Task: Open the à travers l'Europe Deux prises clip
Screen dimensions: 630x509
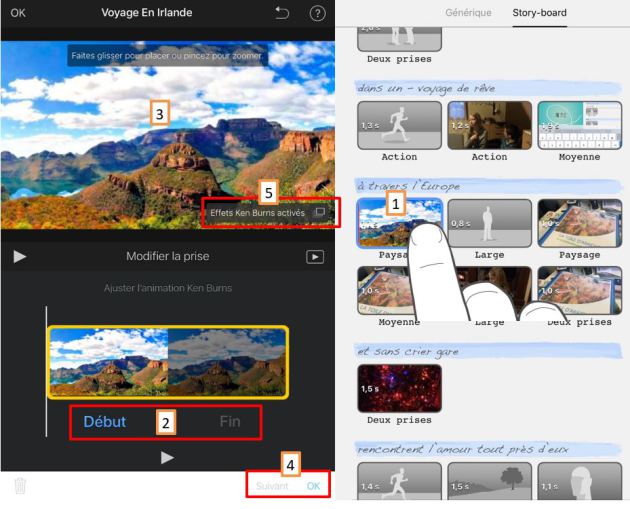Action: click(579, 290)
